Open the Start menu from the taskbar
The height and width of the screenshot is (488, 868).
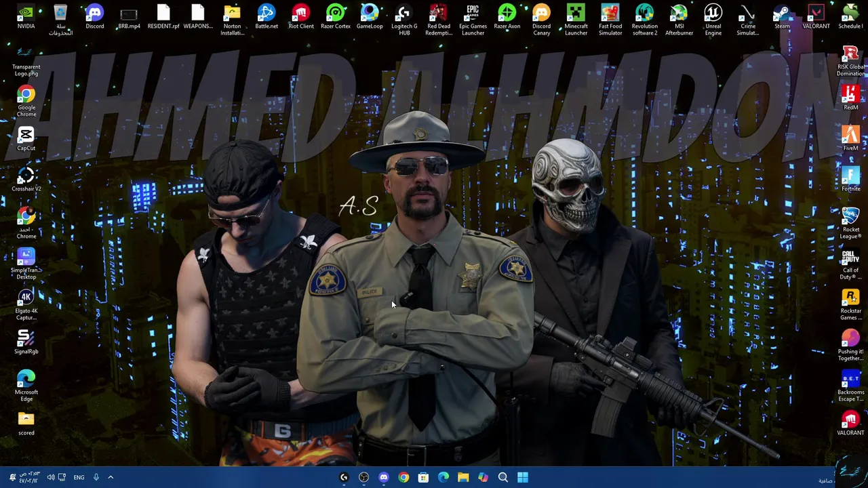pyautogui.click(x=523, y=477)
